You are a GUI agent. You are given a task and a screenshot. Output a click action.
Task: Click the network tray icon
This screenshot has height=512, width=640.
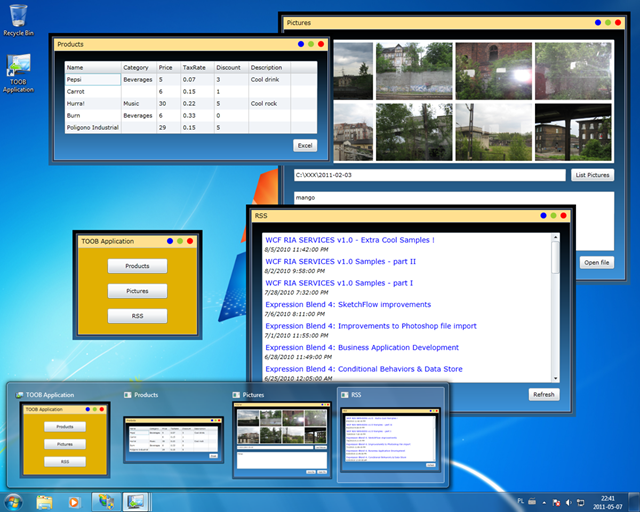[580, 502]
